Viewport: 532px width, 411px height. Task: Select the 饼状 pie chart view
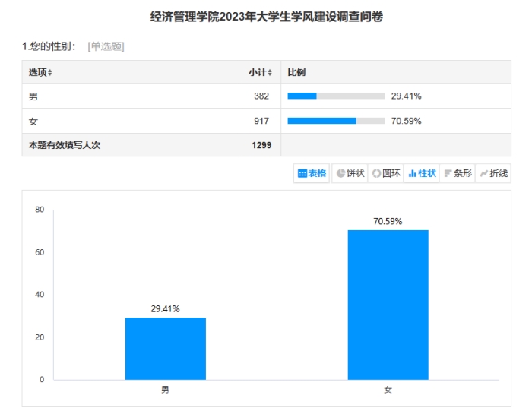click(350, 173)
